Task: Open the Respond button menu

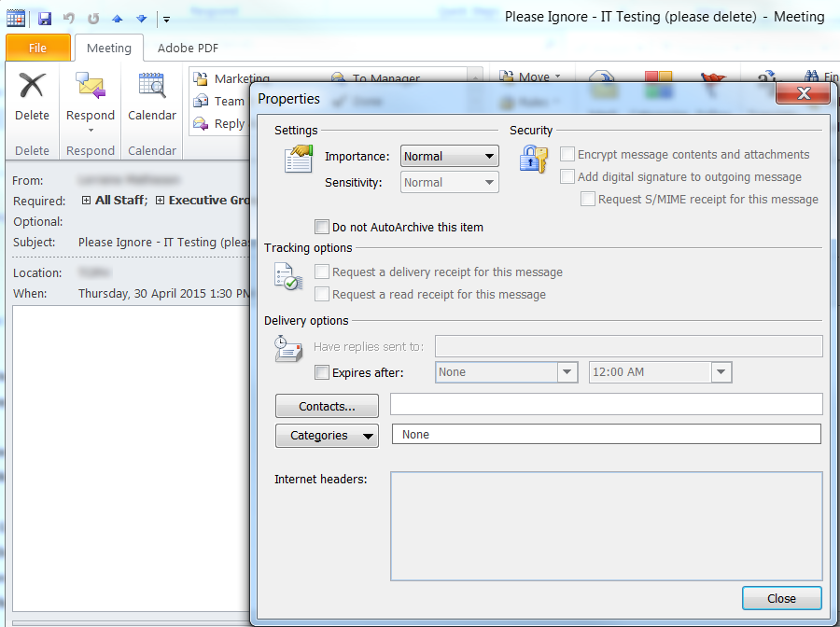Action: pos(90,103)
